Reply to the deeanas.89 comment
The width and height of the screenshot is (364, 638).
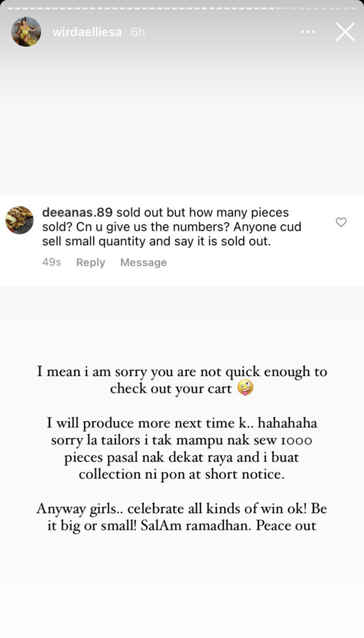coord(91,262)
